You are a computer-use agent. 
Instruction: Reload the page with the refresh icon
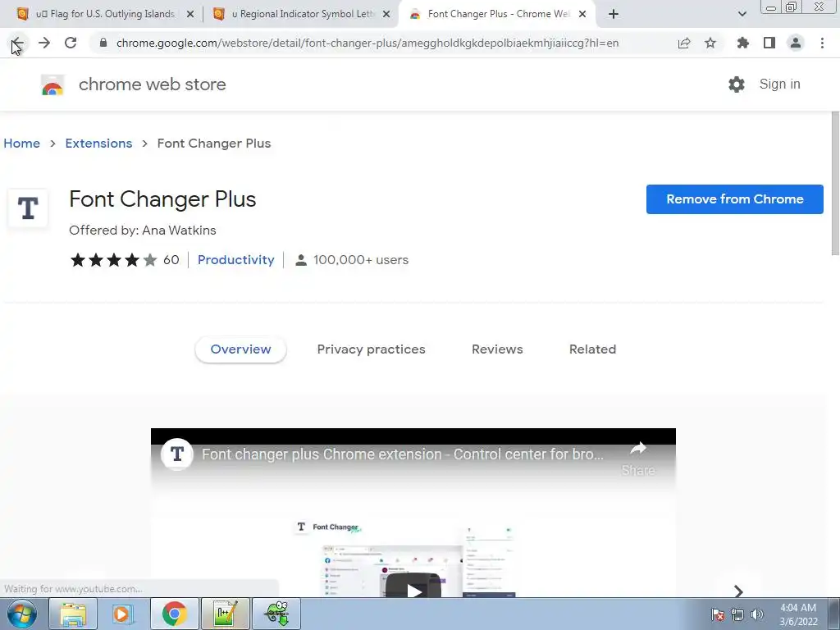[x=71, y=43]
